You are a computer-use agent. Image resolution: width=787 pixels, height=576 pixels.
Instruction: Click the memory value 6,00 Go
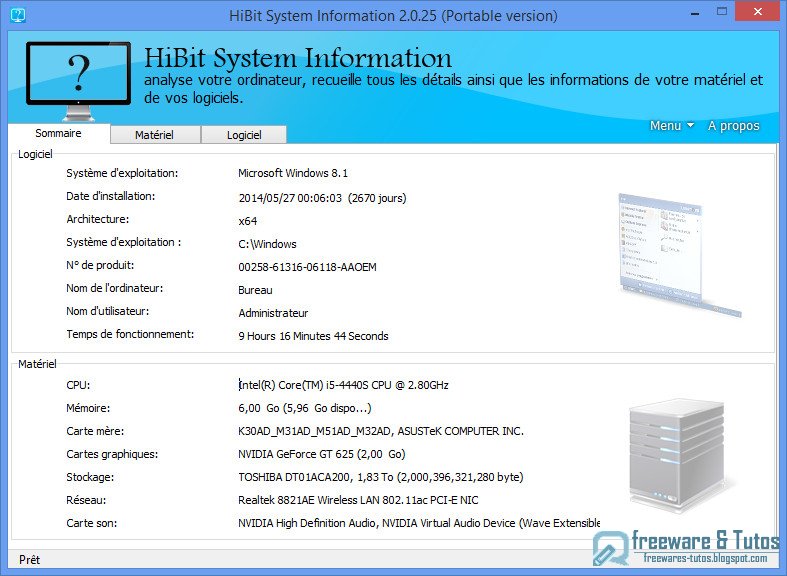click(x=305, y=408)
